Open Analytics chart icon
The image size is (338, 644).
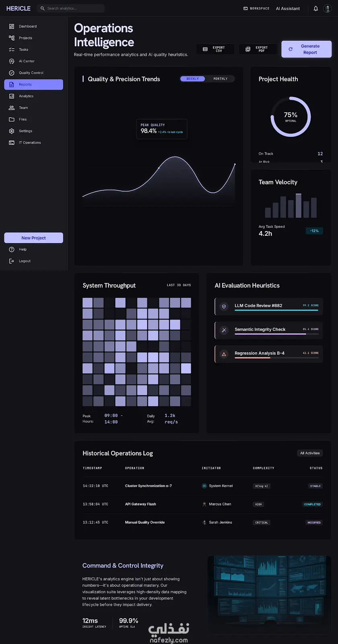[x=12, y=96]
